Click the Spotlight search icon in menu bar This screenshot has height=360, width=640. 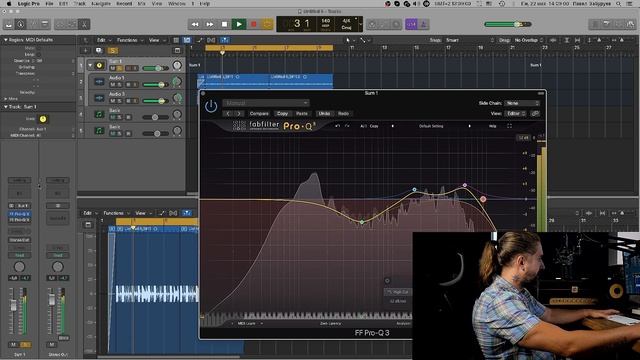[x=619, y=4]
